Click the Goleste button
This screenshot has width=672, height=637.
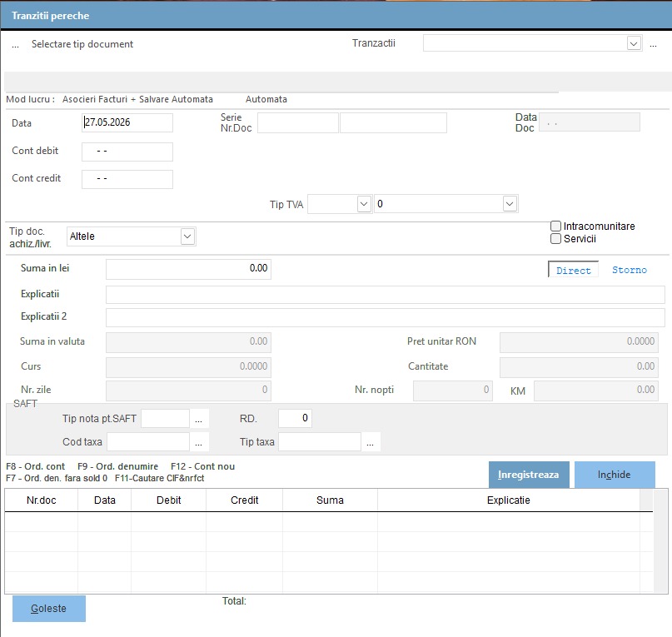tap(49, 609)
